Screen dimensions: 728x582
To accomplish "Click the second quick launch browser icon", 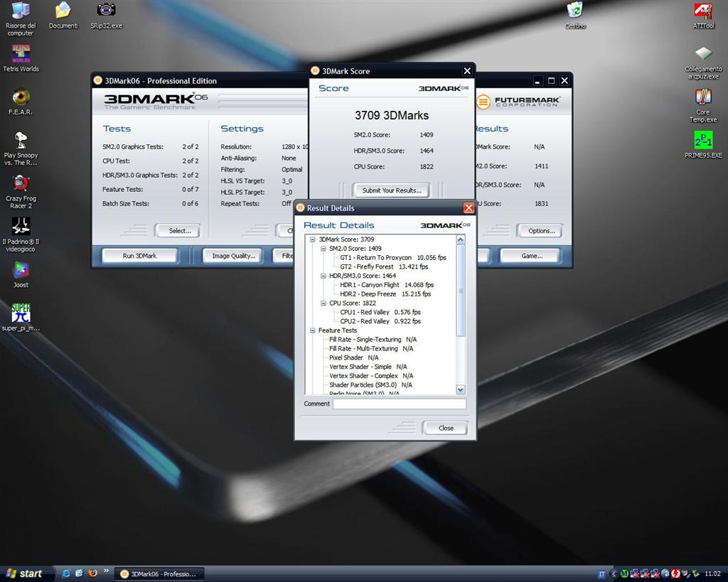I will (79, 573).
